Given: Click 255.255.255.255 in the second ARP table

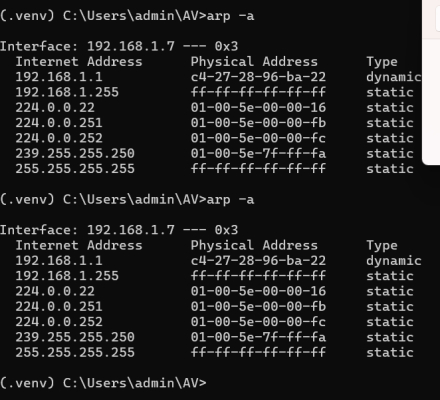Looking at the screenshot, I should 75,353.
